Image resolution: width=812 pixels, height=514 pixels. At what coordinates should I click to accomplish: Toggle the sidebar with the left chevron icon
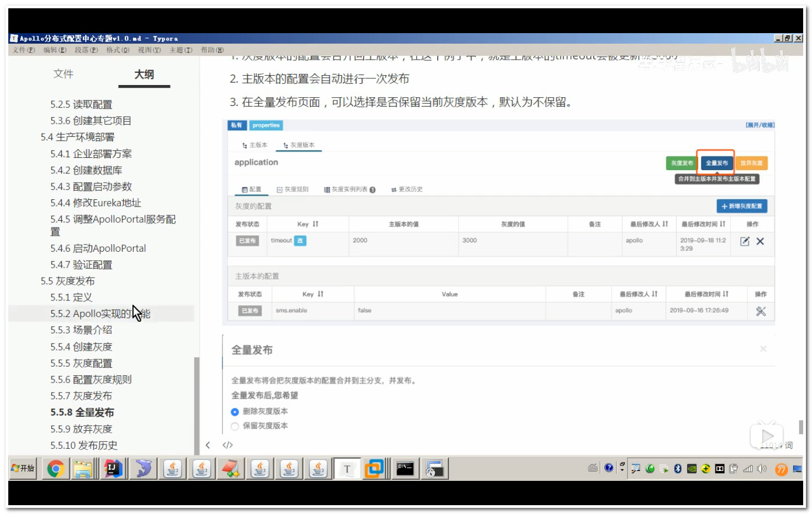click(208, 445)
